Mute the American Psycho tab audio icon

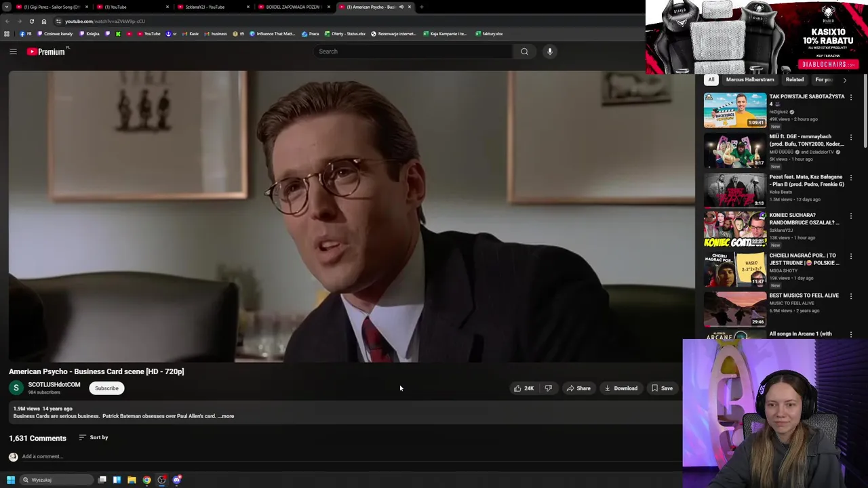coord(401,7)
